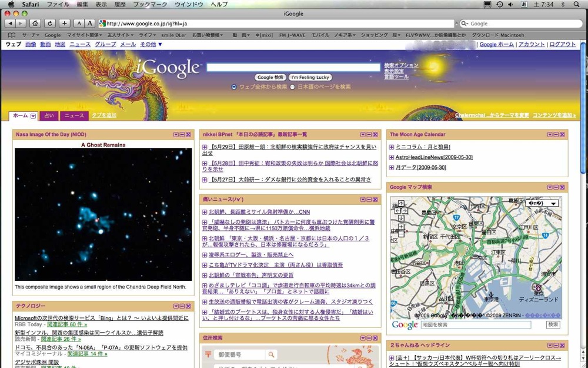This screenshot has width=588, height=368.
Task: Click the I'm Feeling Lucky button
Action: [310, 77]
